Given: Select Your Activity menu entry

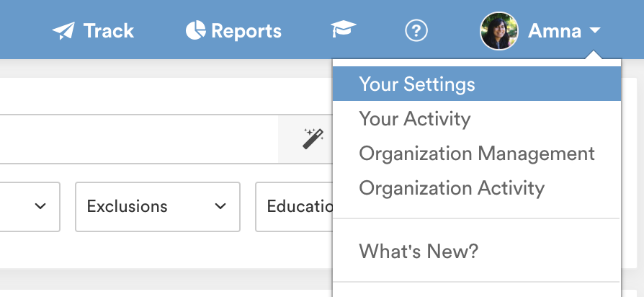Looking at the screenshot, I should tap(477, 119).
